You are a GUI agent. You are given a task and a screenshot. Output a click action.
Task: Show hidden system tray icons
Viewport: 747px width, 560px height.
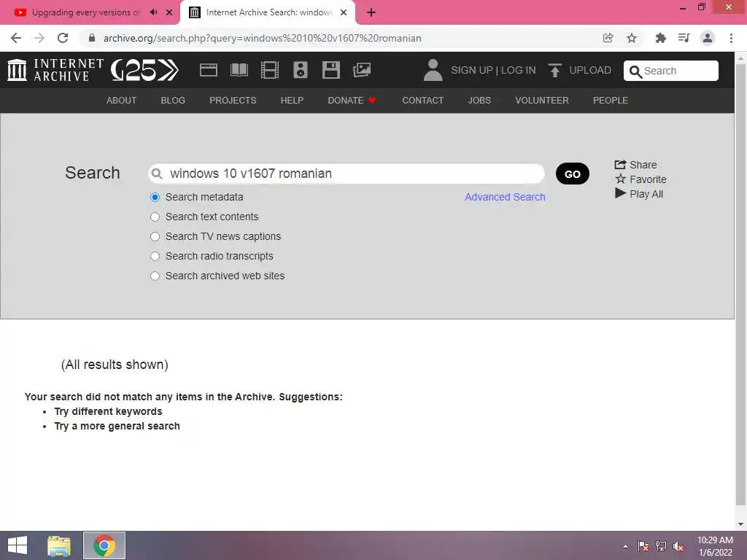coord(625,546)
